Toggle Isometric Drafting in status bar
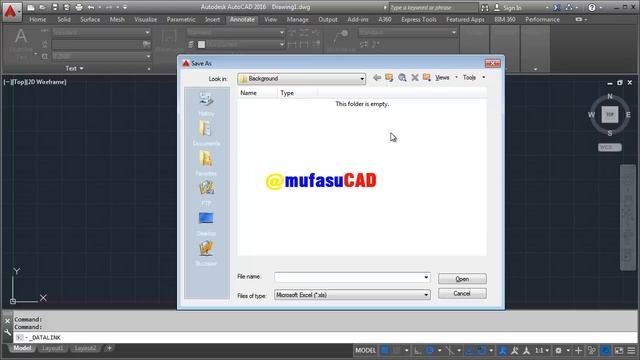Viewport: 640px width, 360px height. tap(449, 350)
